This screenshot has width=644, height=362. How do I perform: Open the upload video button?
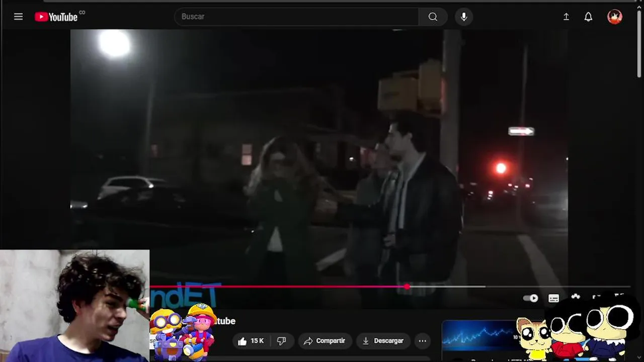566,17
